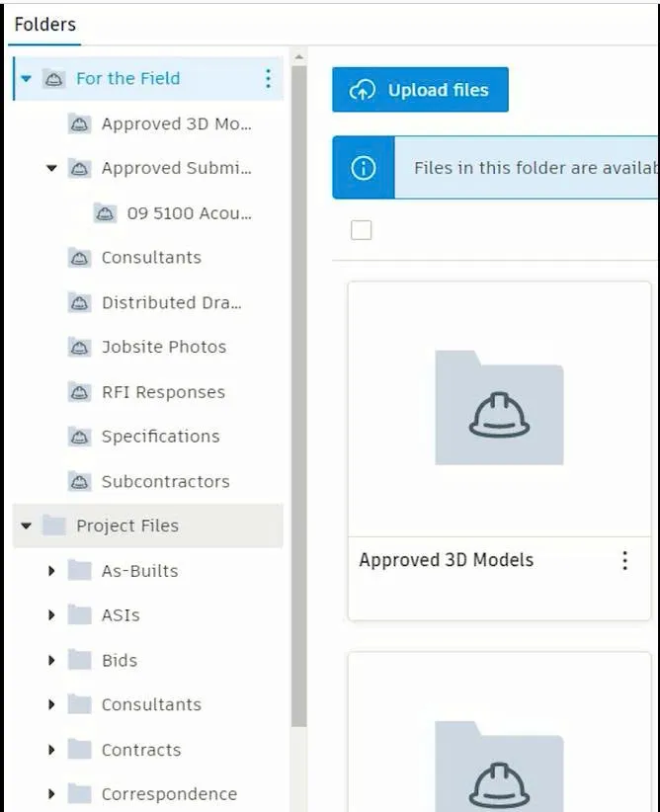Click Approved Submi... hard hat folder icon
660x812 pixels.
coord(79,168)
